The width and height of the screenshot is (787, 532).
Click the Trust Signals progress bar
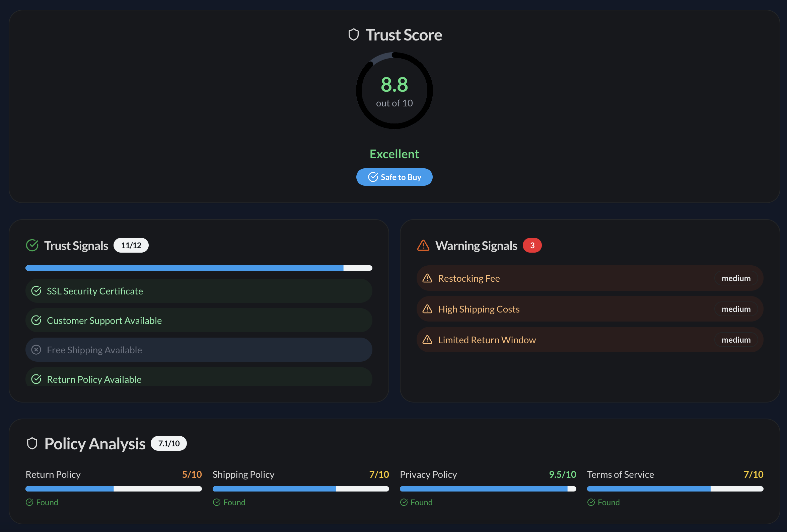[199, 268]
